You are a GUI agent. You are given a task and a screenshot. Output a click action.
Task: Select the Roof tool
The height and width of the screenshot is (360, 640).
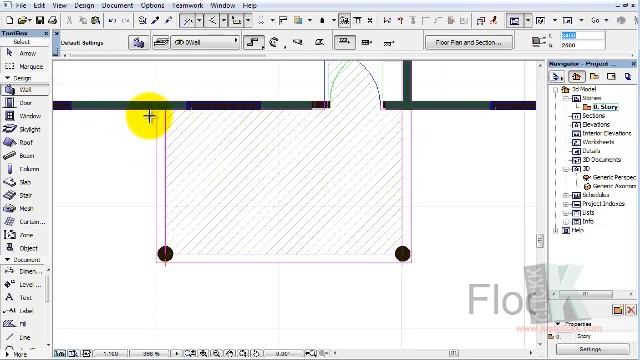[x=24, y=142]
